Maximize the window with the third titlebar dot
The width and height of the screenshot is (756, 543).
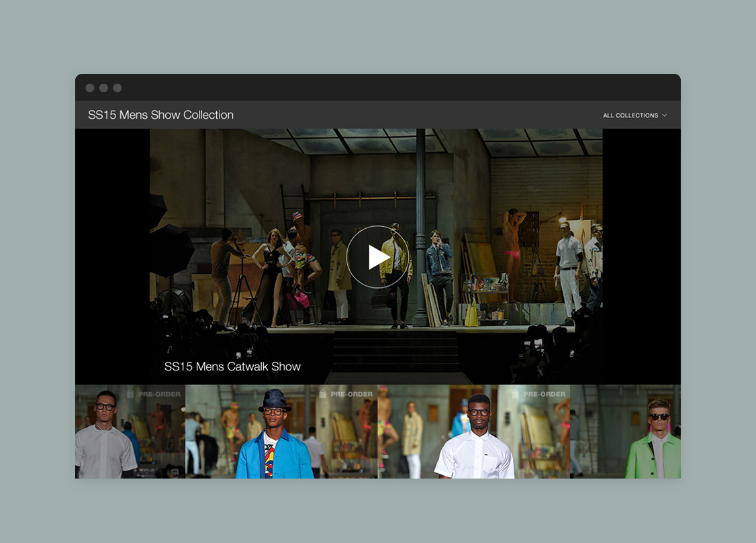pos(117,88)
